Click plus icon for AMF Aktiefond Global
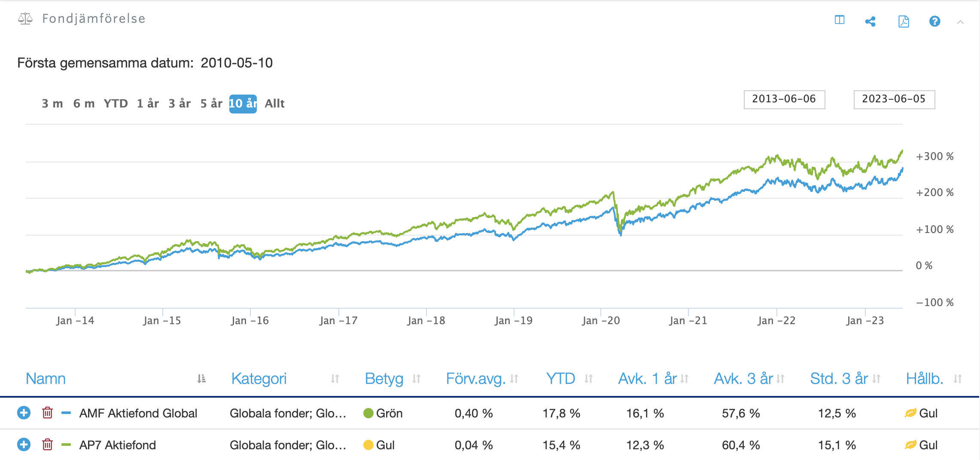 pyautogui.click(x=24, y=413)
